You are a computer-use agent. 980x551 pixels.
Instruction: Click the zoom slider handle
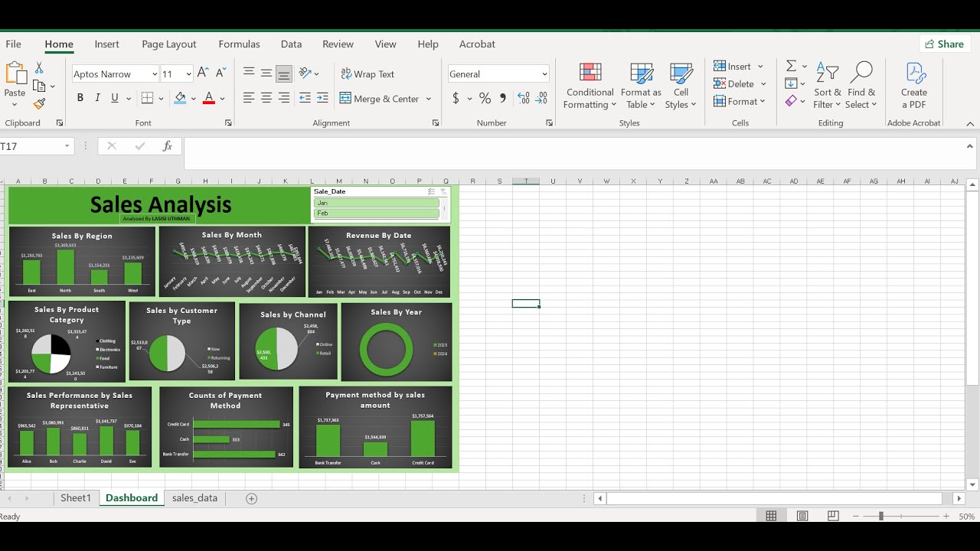[x=880, y=517]
